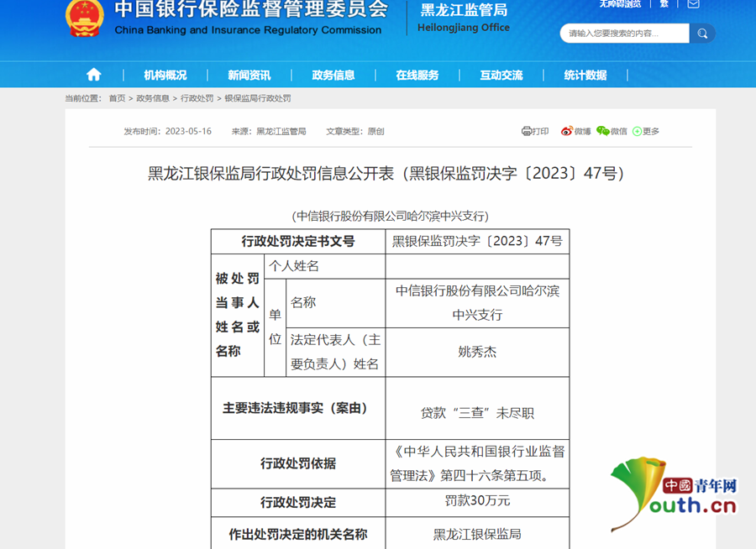The width and height of the screenshot is (756, 549).
Task: Click the source text 黑龙江监管局
Action: pos(281,131)
